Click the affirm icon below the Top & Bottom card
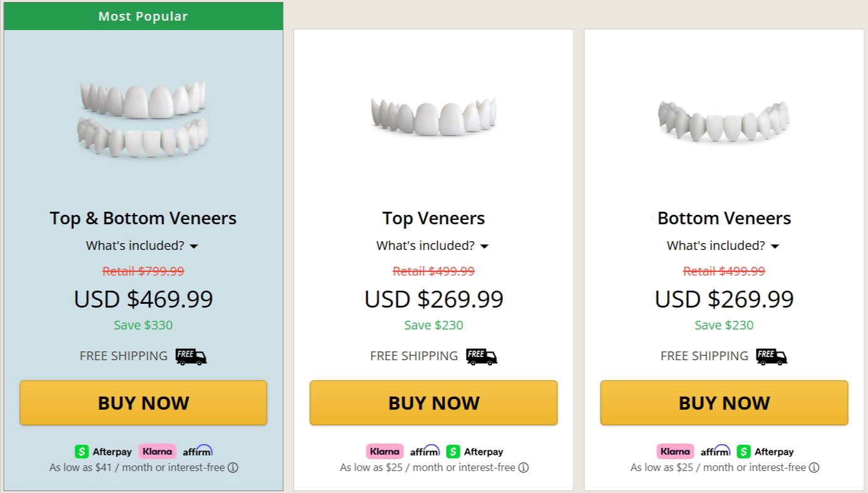The image size is (868, 493). 199,450
